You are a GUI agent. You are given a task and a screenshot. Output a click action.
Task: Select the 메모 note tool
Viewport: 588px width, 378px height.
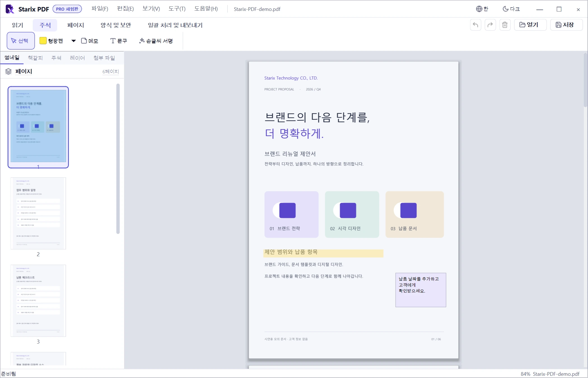[90, 41]
